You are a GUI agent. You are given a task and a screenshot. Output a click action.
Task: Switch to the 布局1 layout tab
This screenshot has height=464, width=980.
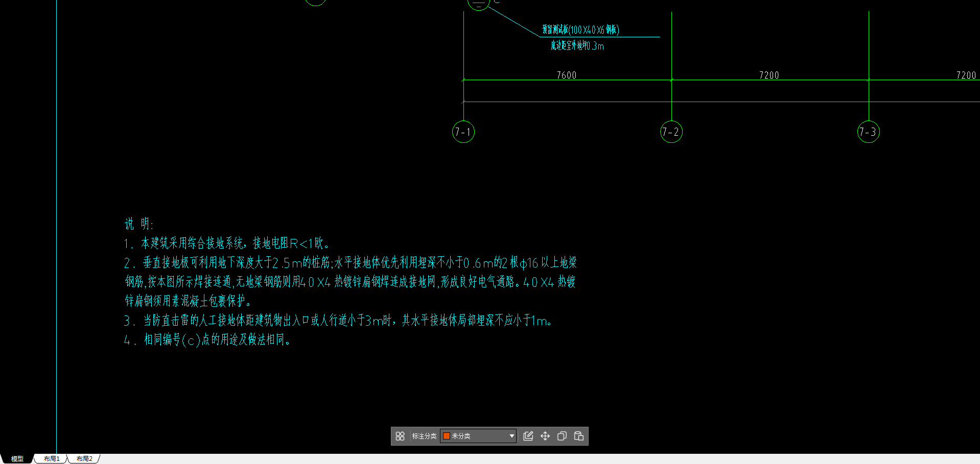[x=52, y=459]
